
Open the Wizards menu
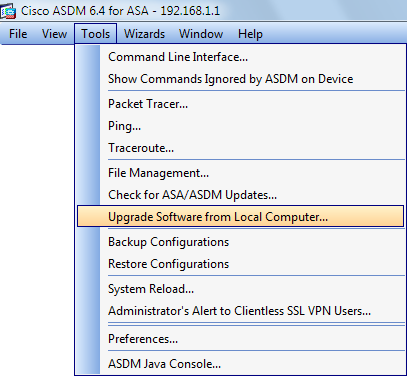tap(144, 34)
